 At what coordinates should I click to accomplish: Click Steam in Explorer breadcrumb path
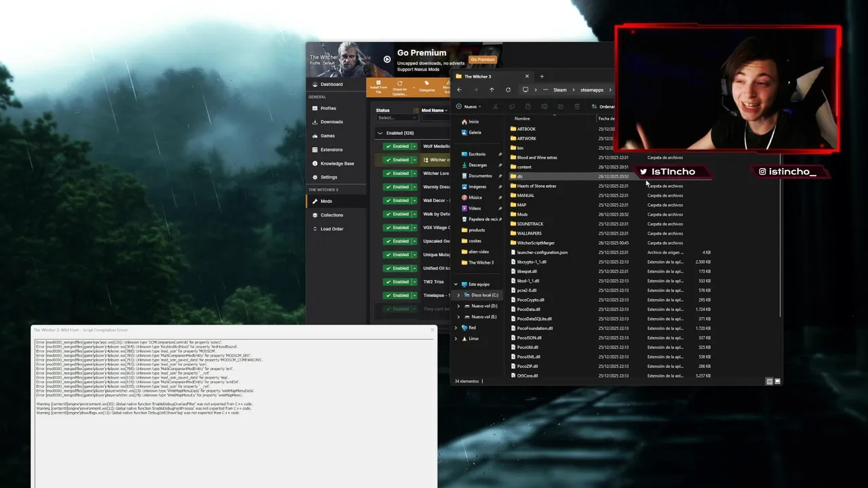click(x=560, y=90)
